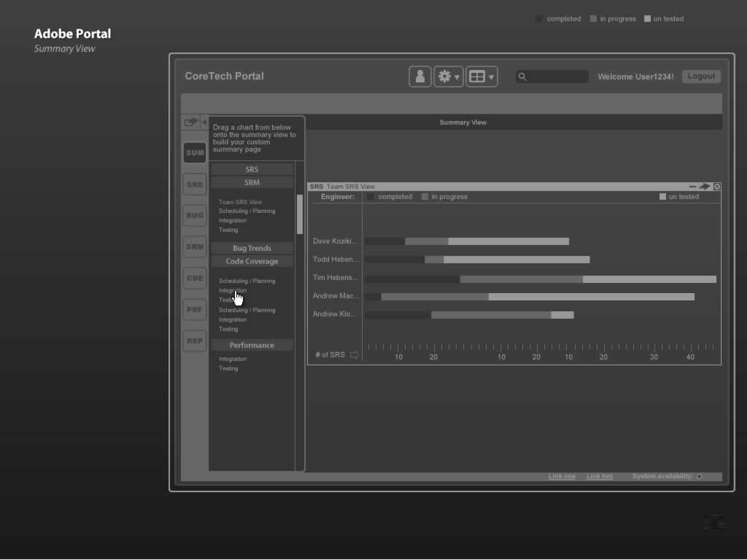Click the # of SRS arrow icon
The width and height of the screenshot is (747, 560).
(x=354, y=355)
